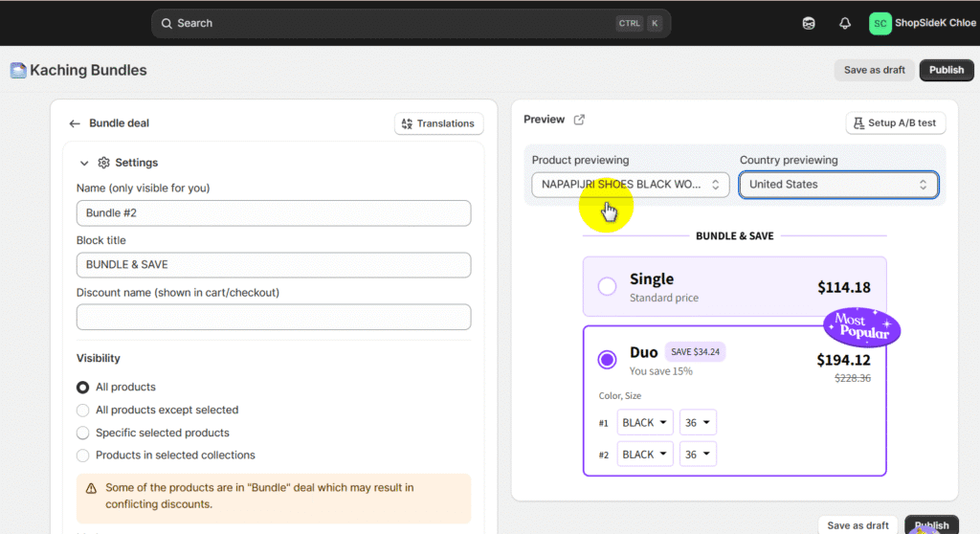Open the notifications bell

[x=845, y=23]
